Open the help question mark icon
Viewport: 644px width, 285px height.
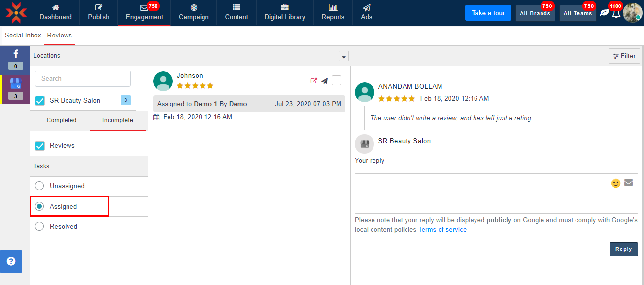[x=11, y=261]
